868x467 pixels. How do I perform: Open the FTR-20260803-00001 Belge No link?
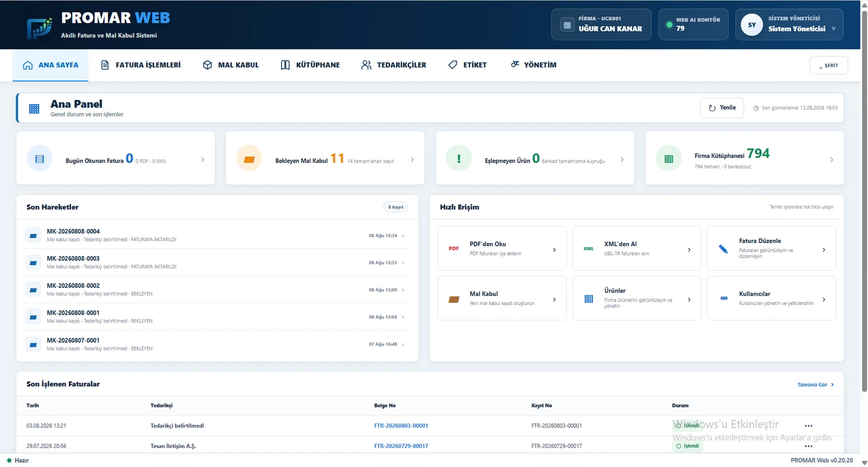click(x=401, y=426)
